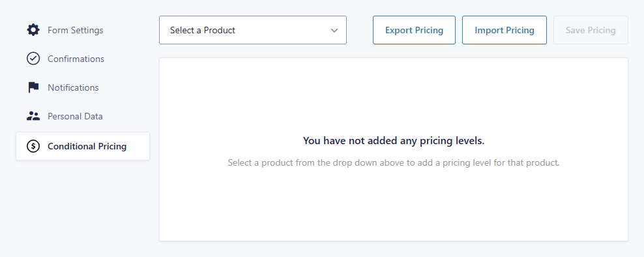The width and height of the screenshot is (644, 257).
Task: Click the checkmark circle Confirmations icon
Action: tap(33, 59)
